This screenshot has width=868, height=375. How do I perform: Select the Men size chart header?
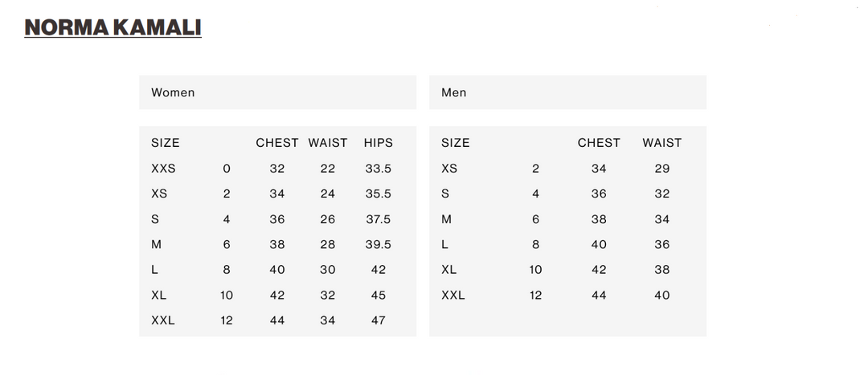(x=454, y=92)
